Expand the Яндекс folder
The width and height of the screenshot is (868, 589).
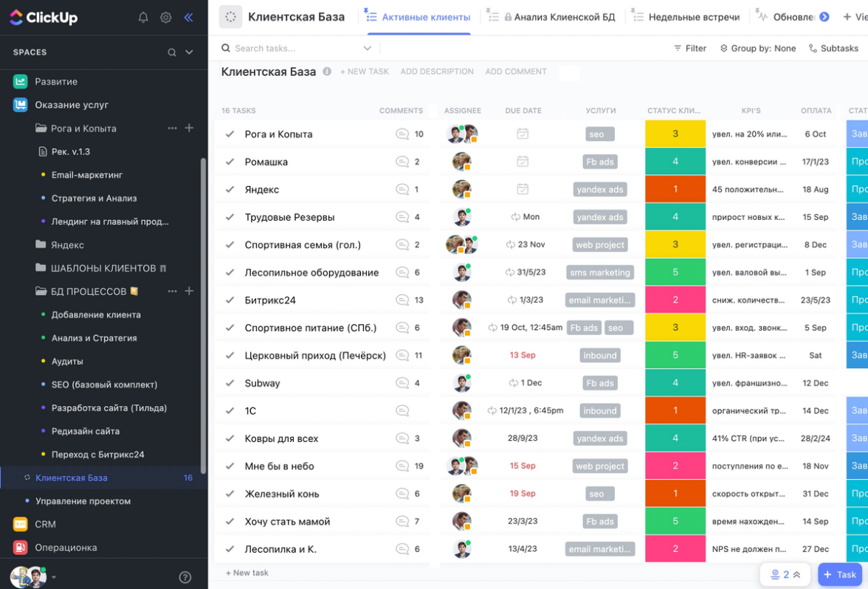(41, 244)
